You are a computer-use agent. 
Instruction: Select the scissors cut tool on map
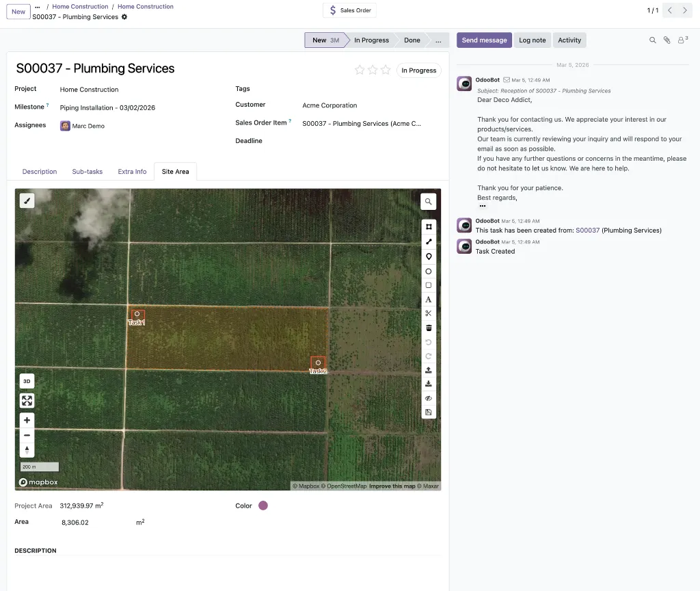click(429, 313)
